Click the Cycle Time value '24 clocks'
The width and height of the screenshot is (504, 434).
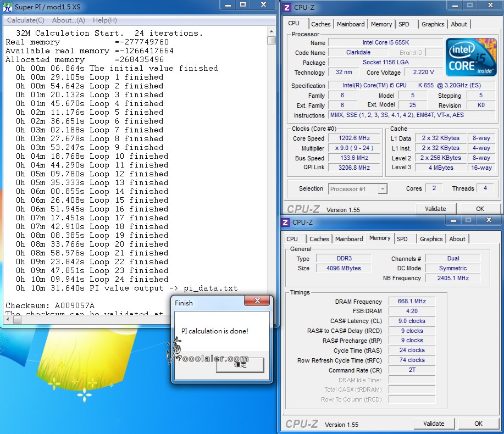[x=412, y=350]
